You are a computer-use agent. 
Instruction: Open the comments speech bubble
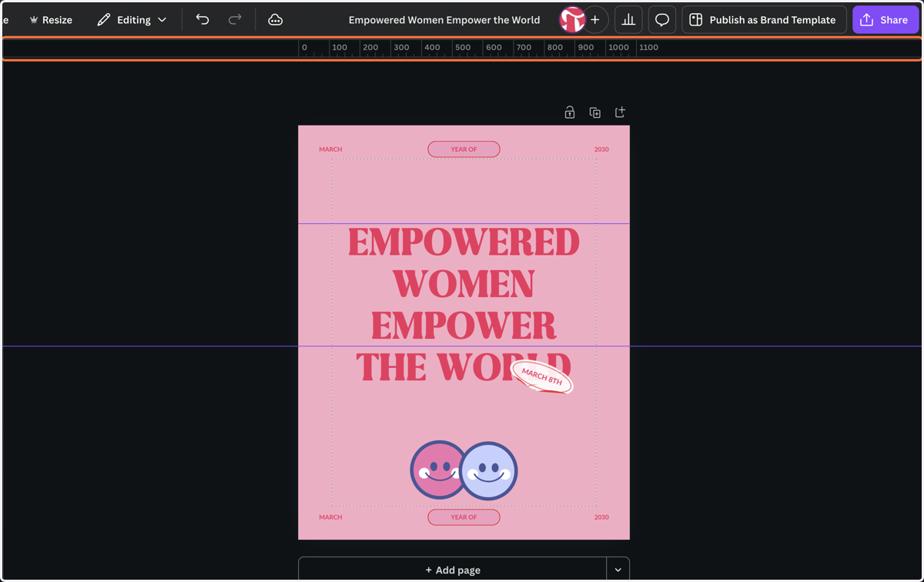click(x=662, y=20)
